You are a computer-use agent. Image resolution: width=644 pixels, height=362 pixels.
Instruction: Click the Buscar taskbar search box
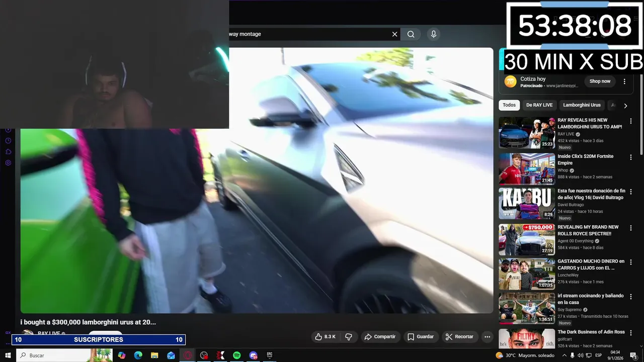pyautogui.click(x=64, y=355)
